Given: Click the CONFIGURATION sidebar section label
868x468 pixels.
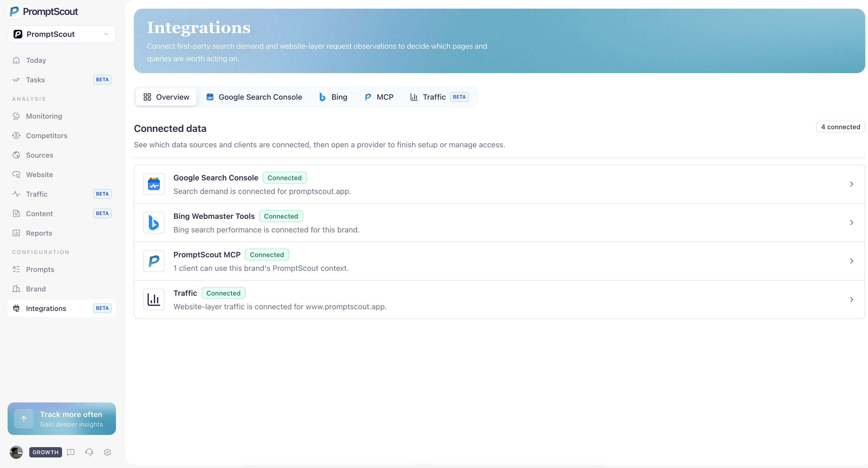Looking at the screenshot, I should (x=41, y=252).
